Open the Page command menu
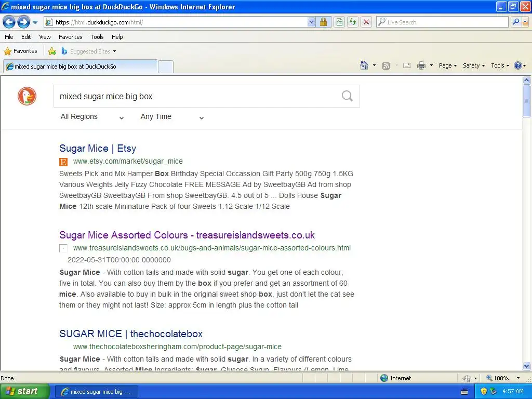Viewport: 532px width, 399px height. coord(447,65)
